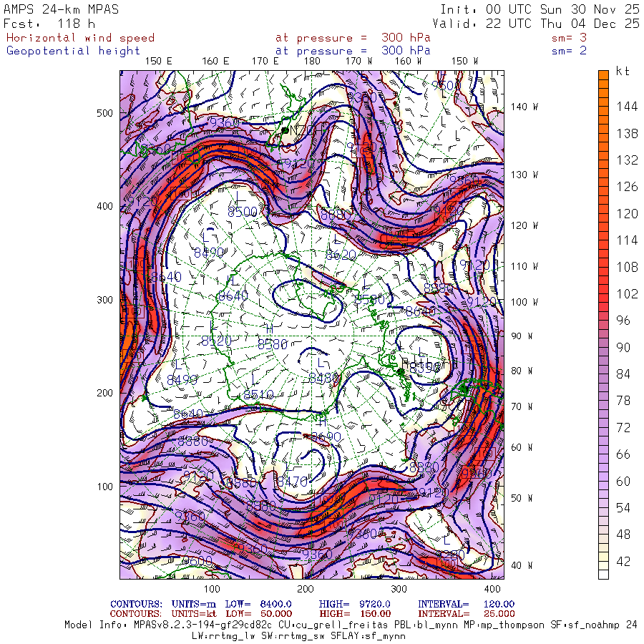Viewport: 644px width, 644px height.
Task: Click the x-axis tick label '300'
Action: tap(399, 589)
